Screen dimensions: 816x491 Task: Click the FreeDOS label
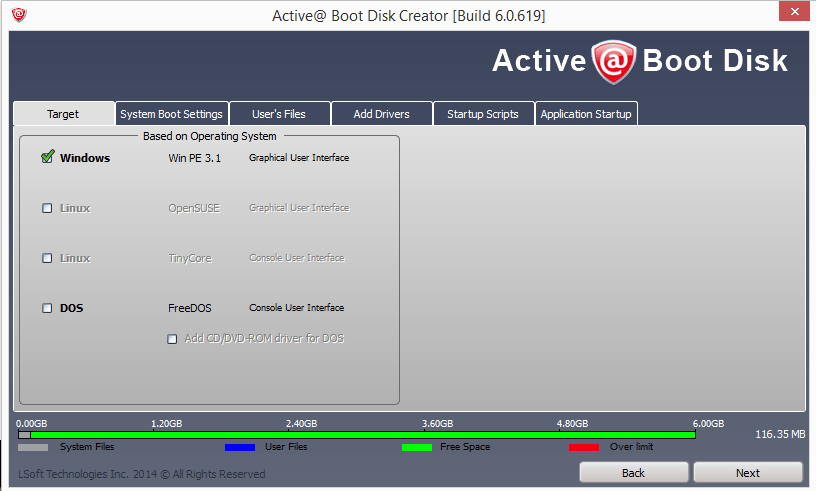[190, 308]
